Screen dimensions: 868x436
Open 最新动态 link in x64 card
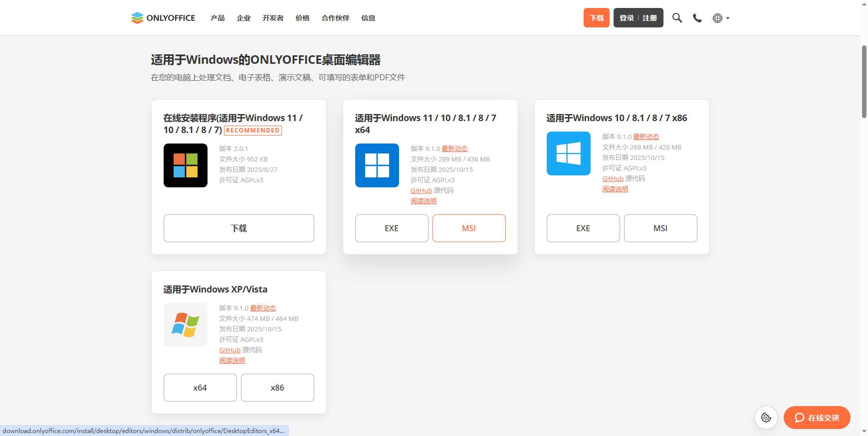[454, 148]
